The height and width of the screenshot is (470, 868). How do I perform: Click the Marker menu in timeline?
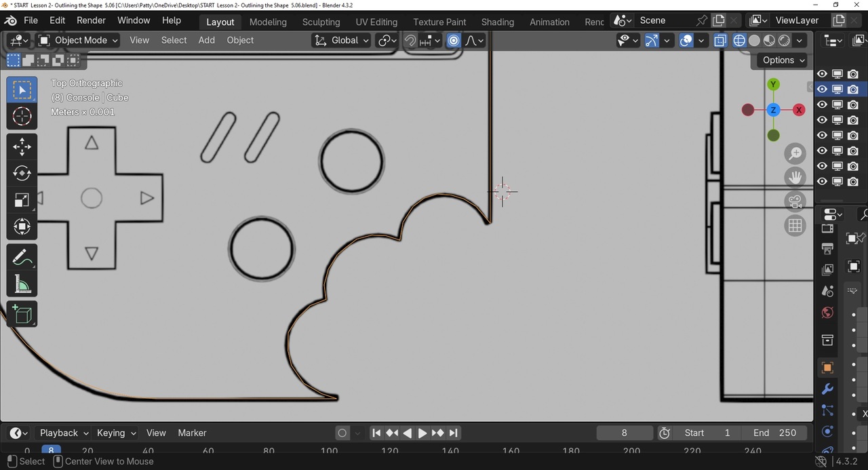point(192,433)
